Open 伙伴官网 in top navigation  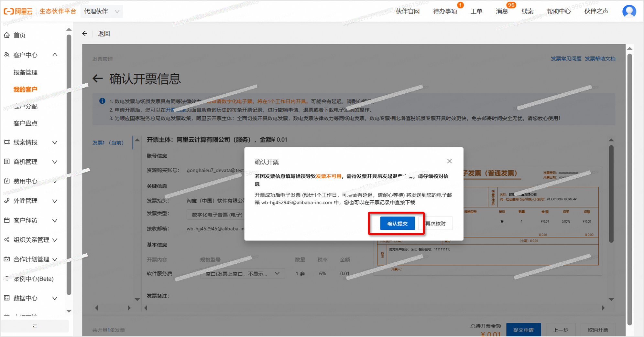pyautogui.click(x=408, y=11)
